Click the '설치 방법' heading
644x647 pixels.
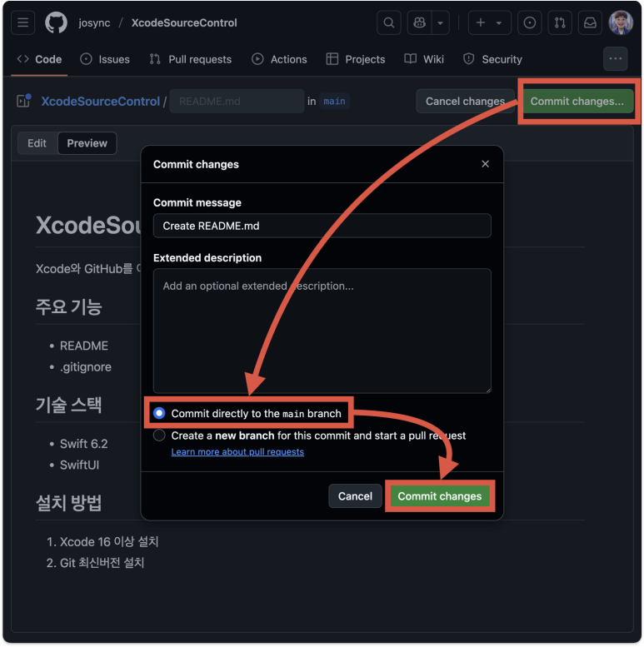(68, 503)
